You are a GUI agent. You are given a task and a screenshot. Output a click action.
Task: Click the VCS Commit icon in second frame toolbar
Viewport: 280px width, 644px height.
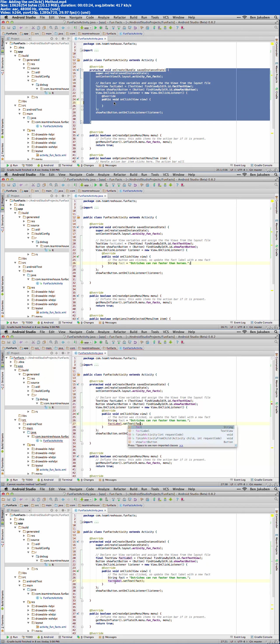(x=119, y=185)
